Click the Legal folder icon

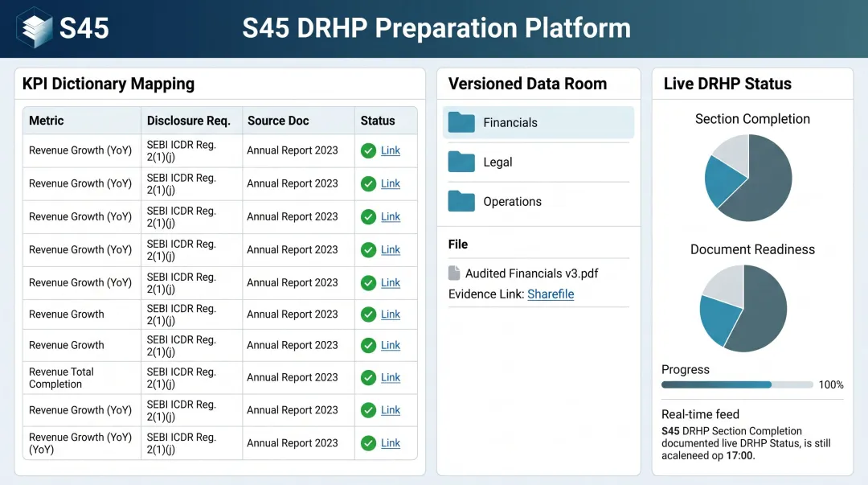[461, 162]
